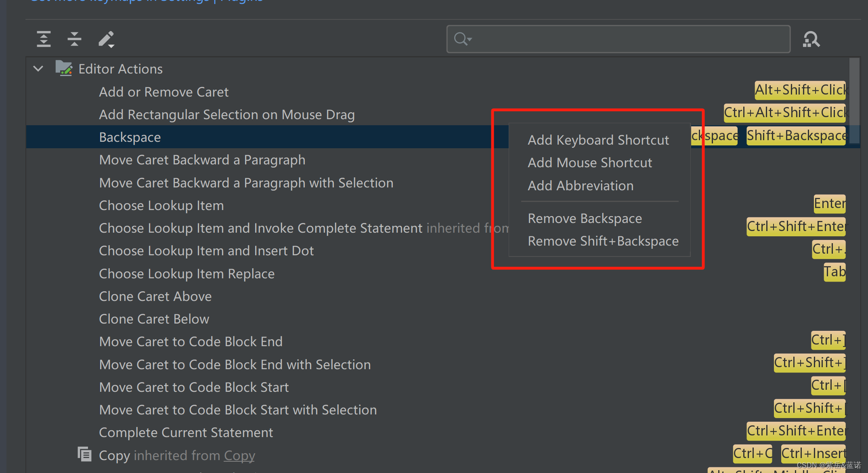Click the Find Actions by Shortcut icon
Viewport: 868px width, 473px height.
pos(811,39)
